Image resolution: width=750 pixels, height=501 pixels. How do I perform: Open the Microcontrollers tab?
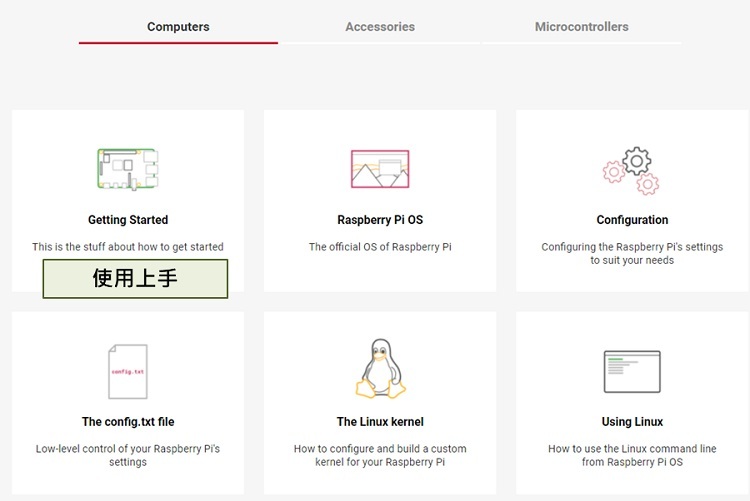coord(582,27)
